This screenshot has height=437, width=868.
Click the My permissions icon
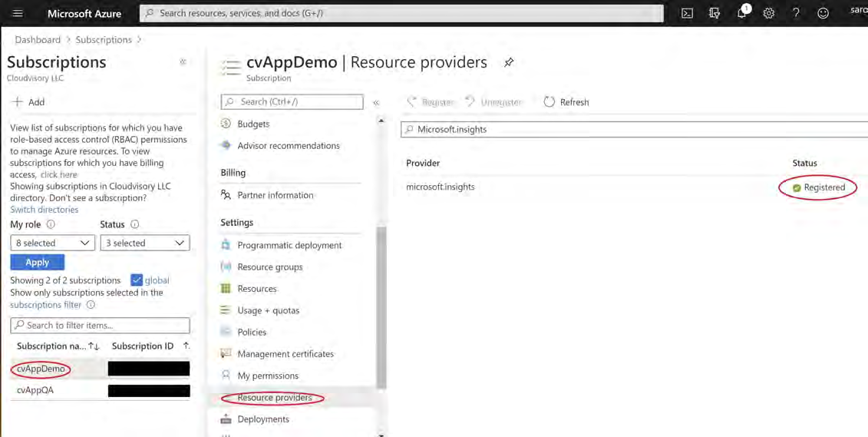click(226, 376)
